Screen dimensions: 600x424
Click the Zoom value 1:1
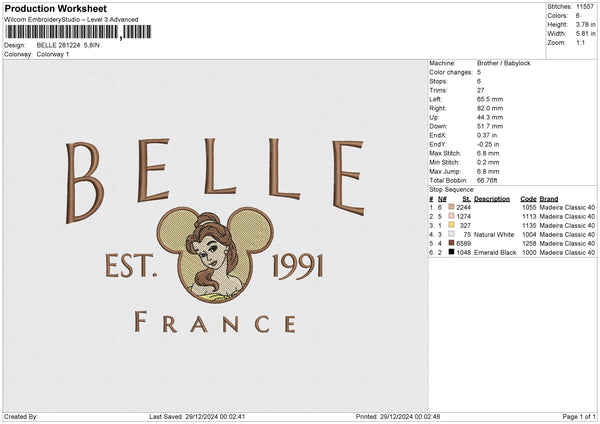pos(580,42)
